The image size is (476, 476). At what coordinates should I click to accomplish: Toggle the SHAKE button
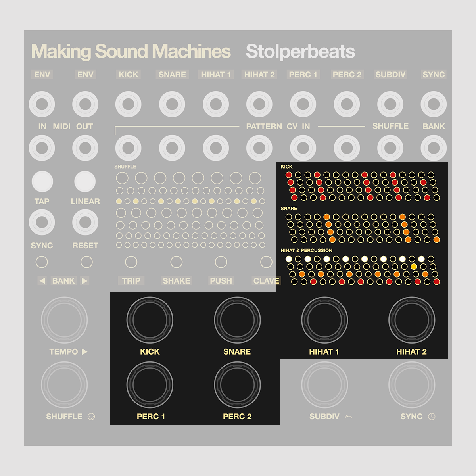click(177, 262)
